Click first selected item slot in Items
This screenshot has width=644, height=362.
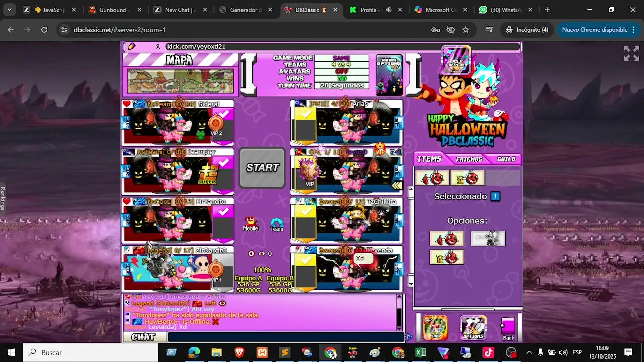(x=432, y=178)
